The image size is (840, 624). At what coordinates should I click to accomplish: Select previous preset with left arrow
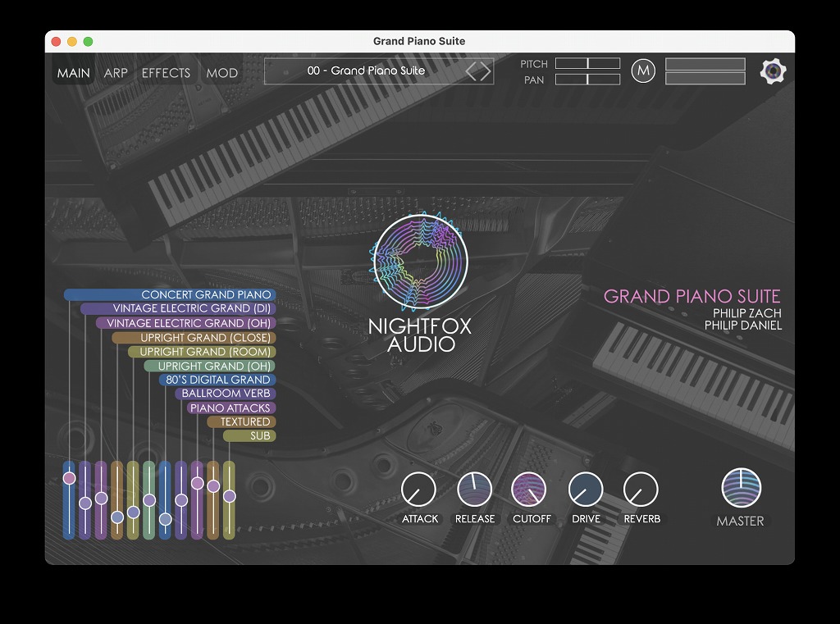(472, 71)
